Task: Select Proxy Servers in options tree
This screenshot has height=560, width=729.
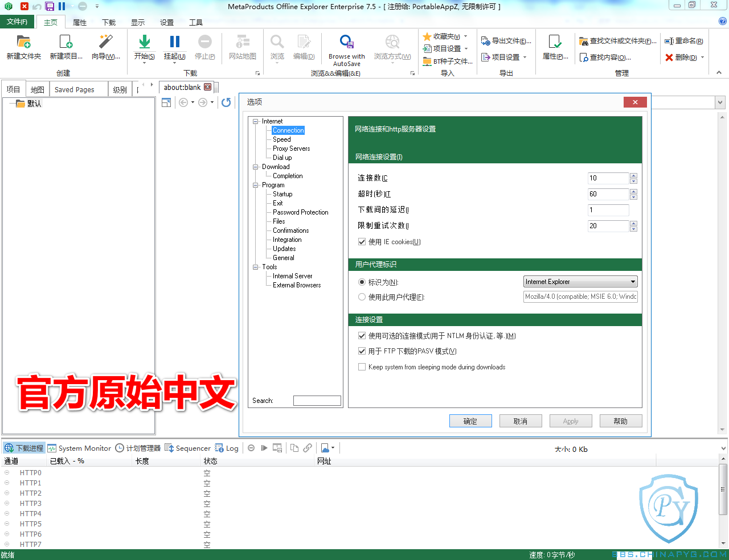Action: [x=292, y=149]
